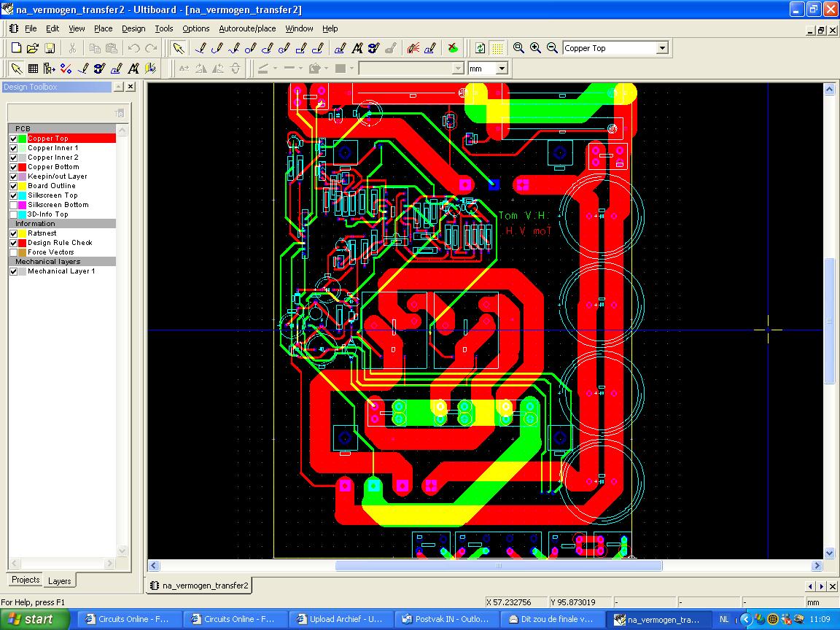Click the zoom in magnifier icon
The width and height of the screenshot is (840, 630).
[x=535, y=48]
